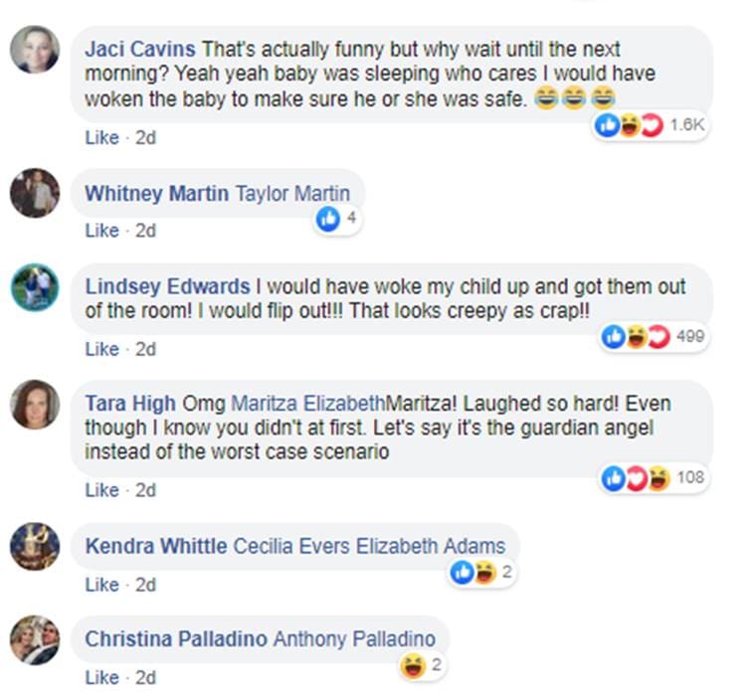
Task: Click Lindsey Edwards' profile photo
Action: click(x=35, y=287)
